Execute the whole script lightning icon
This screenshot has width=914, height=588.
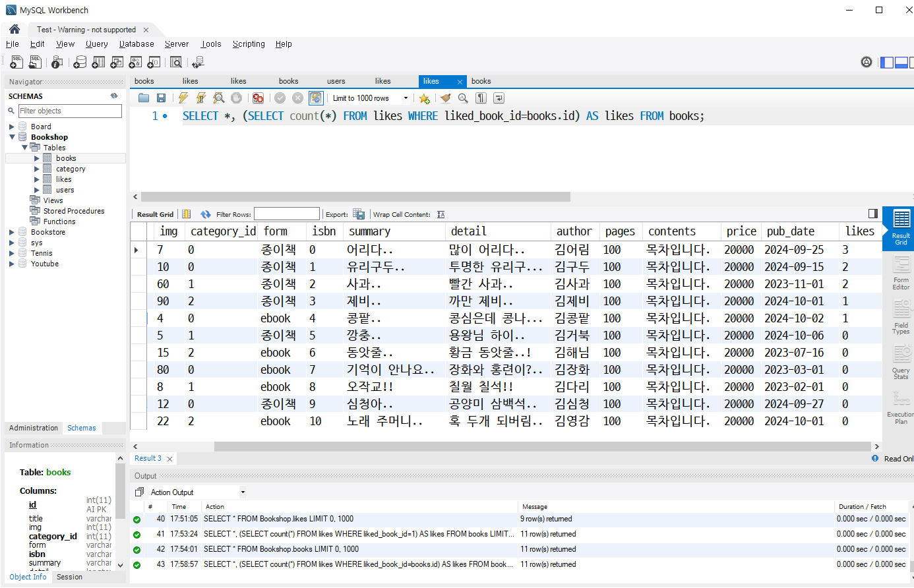183,98
